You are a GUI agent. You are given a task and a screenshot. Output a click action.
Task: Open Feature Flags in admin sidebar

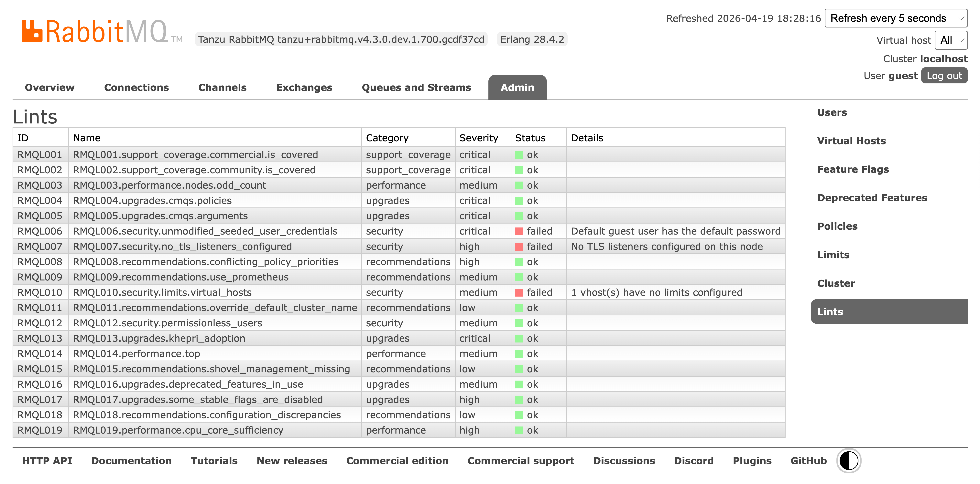(853, 169)
